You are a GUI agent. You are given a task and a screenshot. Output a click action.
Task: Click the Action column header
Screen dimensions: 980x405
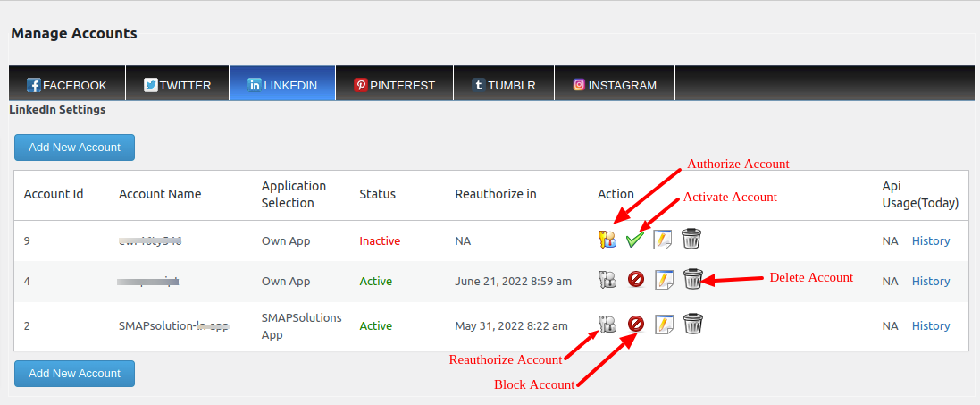click(x=616, y=194)
